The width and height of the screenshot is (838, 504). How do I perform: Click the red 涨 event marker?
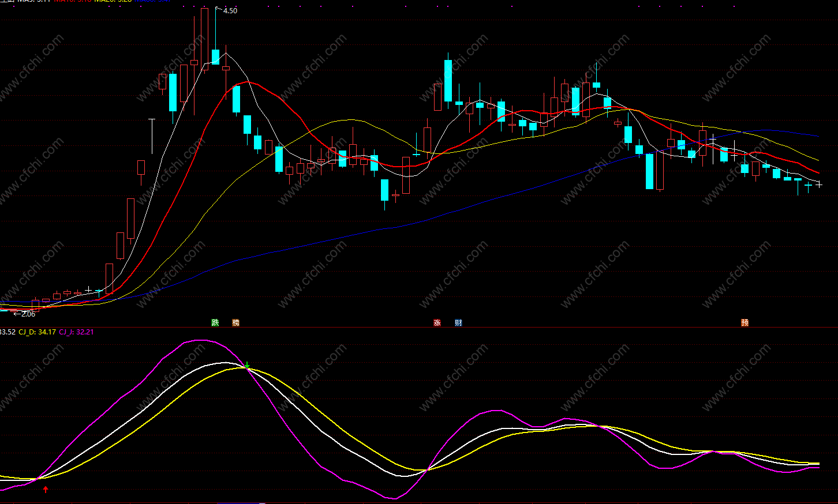[437, 323]
